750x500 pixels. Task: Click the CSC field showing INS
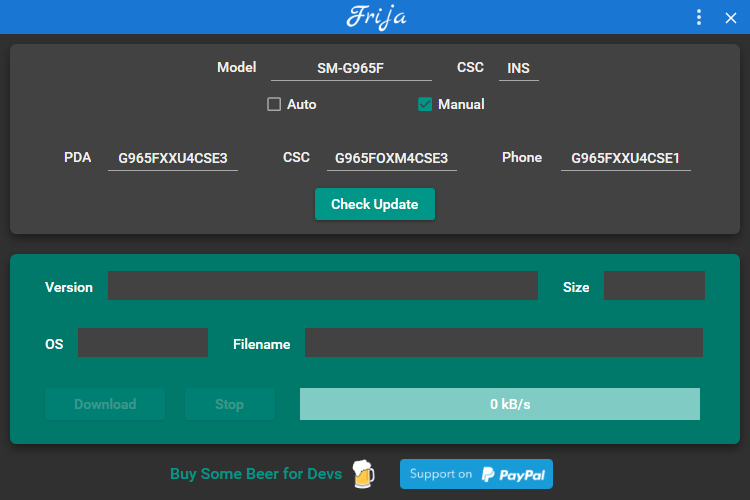pos(518,68)
